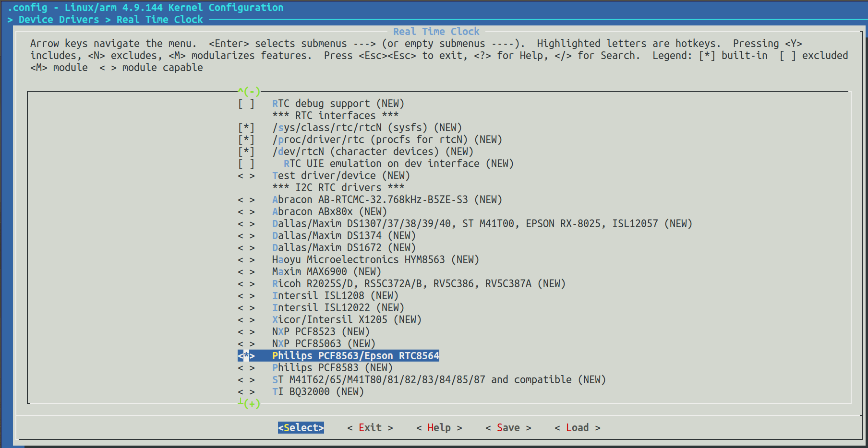
Task: Click the Device Drivers breadcrumb
Action: [59, 20]
